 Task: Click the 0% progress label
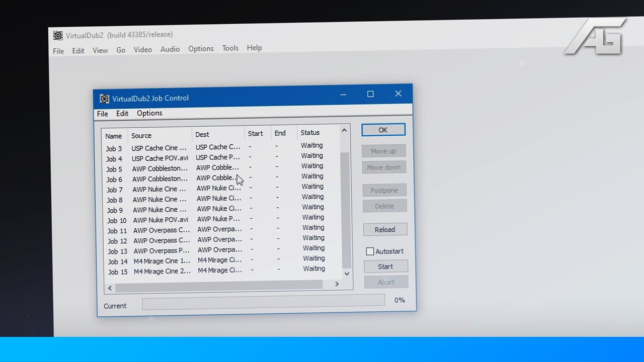pyautogui.click(x=399, y=300)
